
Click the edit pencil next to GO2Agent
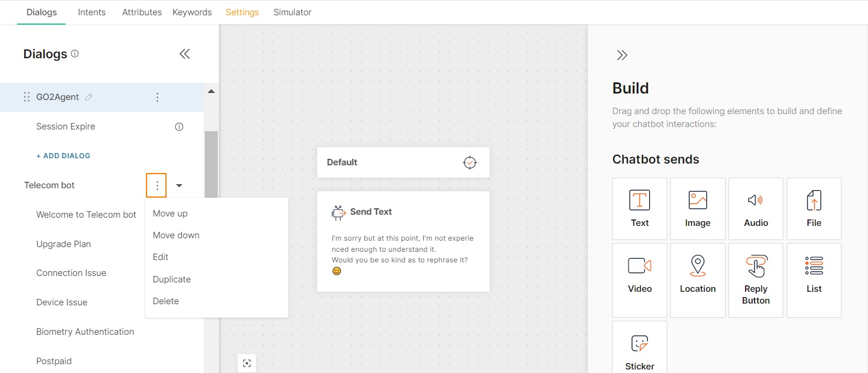89,97
